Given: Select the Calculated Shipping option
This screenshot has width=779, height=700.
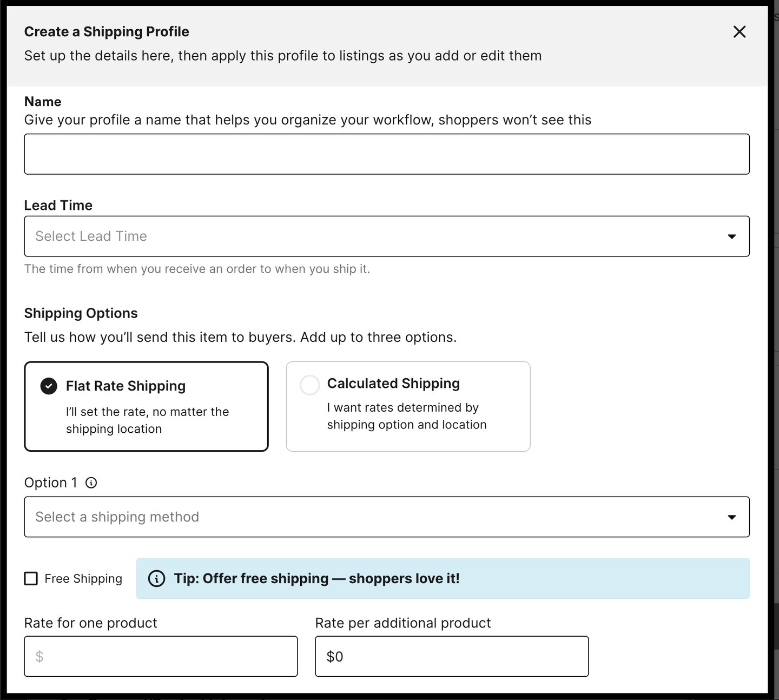Looking at the screenshot, I should (x=408, y=406).
